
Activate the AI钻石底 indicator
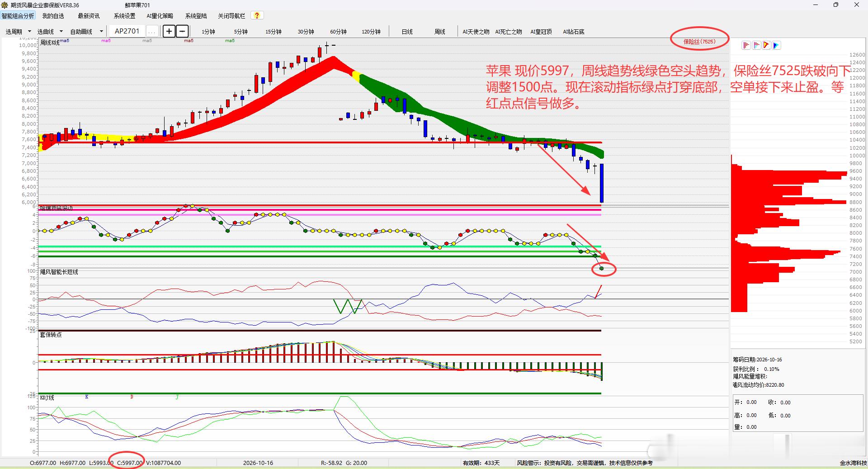574,32
